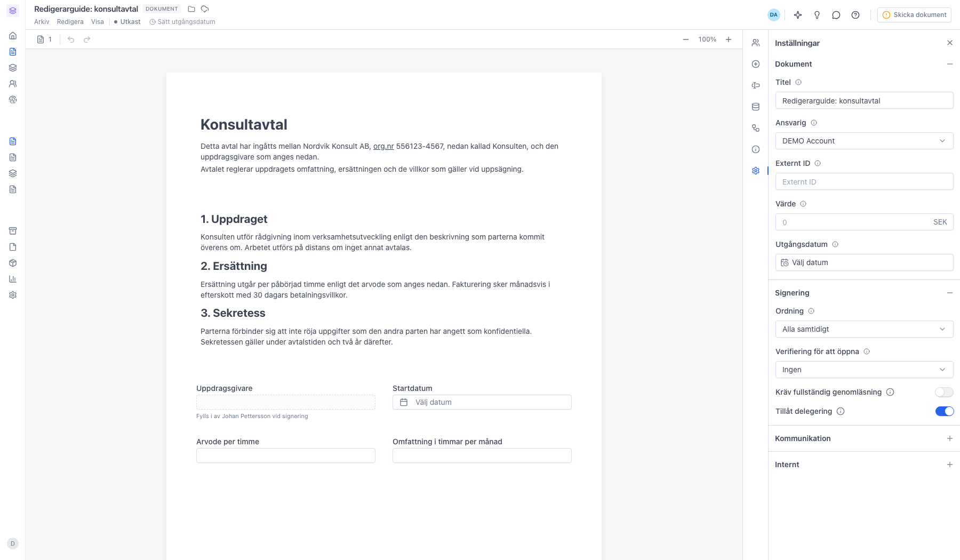The image size is (960, 560).
Task: Click Omfattning i timmar per månad field
Action: pos(482,455)
